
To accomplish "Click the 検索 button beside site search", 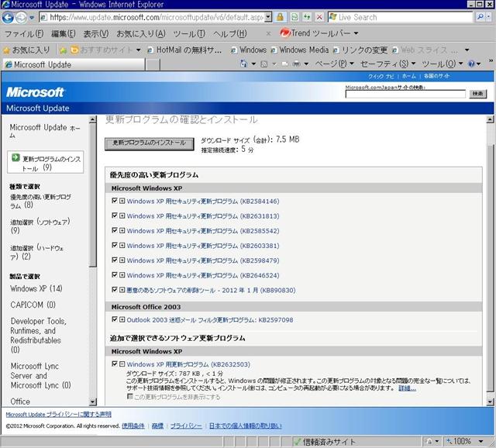I will 477,94.
